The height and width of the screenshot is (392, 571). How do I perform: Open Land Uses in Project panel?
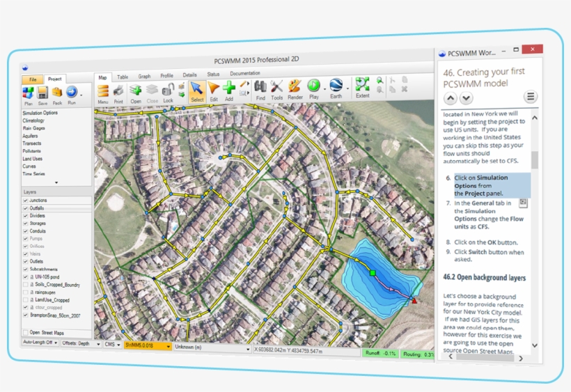pos(33,159)
